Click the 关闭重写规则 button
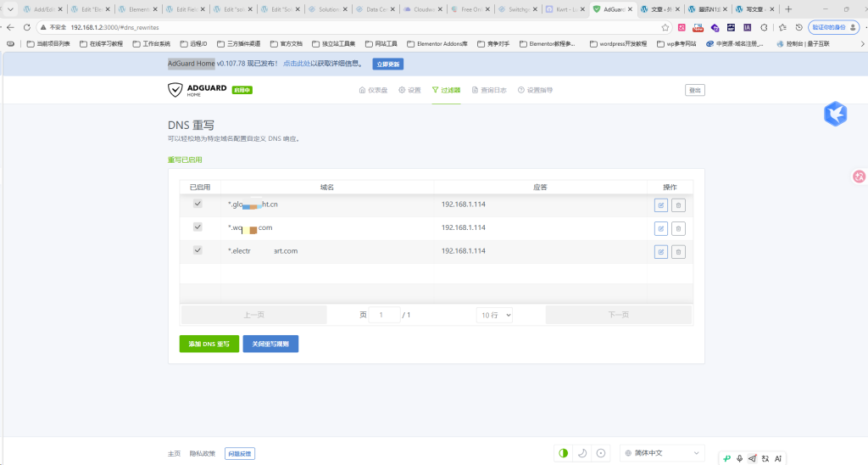 click(x=270, y=344)
